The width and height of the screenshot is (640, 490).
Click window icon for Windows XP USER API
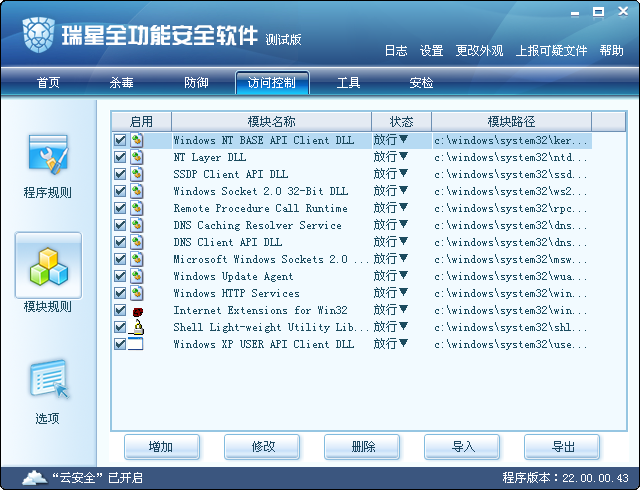(136, 344)
